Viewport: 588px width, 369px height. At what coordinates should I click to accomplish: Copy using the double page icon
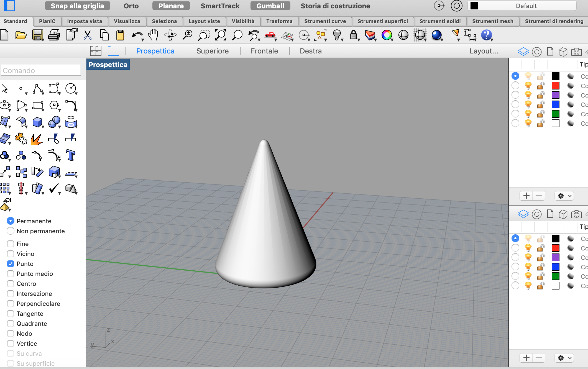point(104,35)
